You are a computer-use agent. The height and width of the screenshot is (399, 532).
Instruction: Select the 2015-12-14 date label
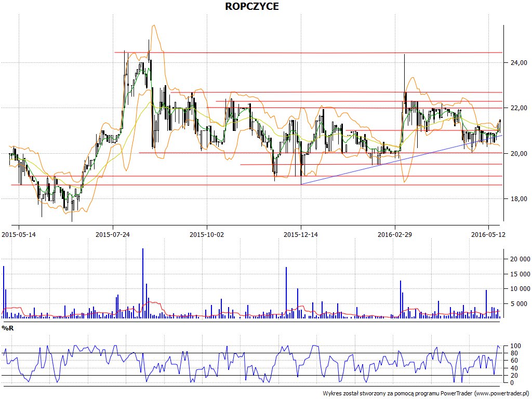point(301,234)
